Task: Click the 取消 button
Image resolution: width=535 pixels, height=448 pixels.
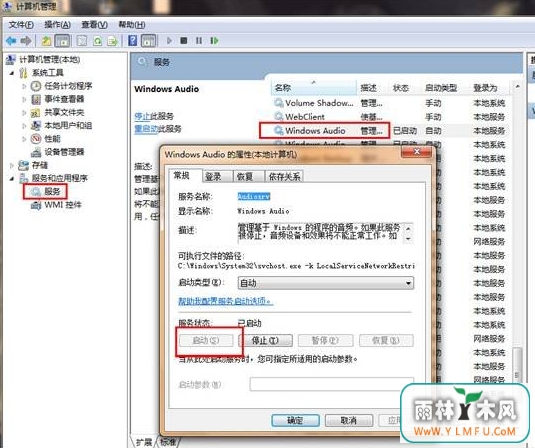Action: point(348,420)
